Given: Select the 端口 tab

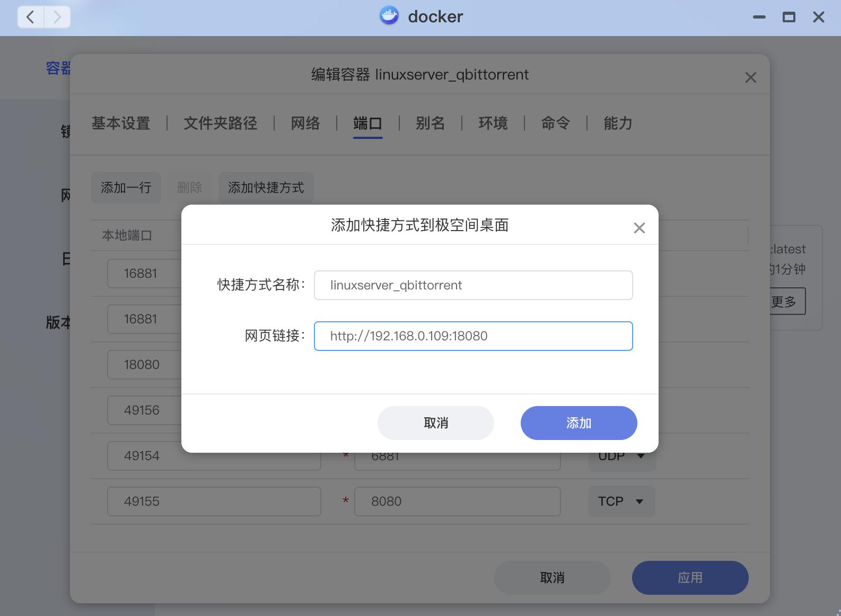Looking at the screenshot, I should [368, 124].
